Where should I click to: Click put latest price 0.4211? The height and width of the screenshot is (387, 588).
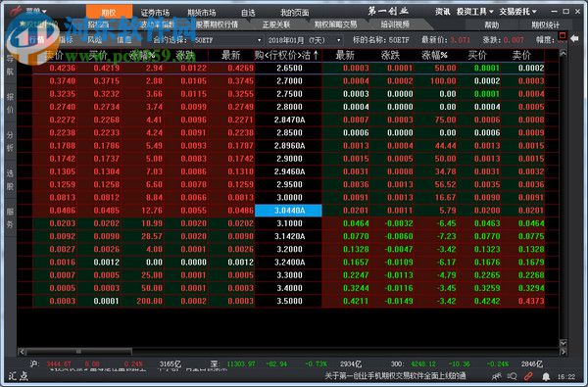356,301
